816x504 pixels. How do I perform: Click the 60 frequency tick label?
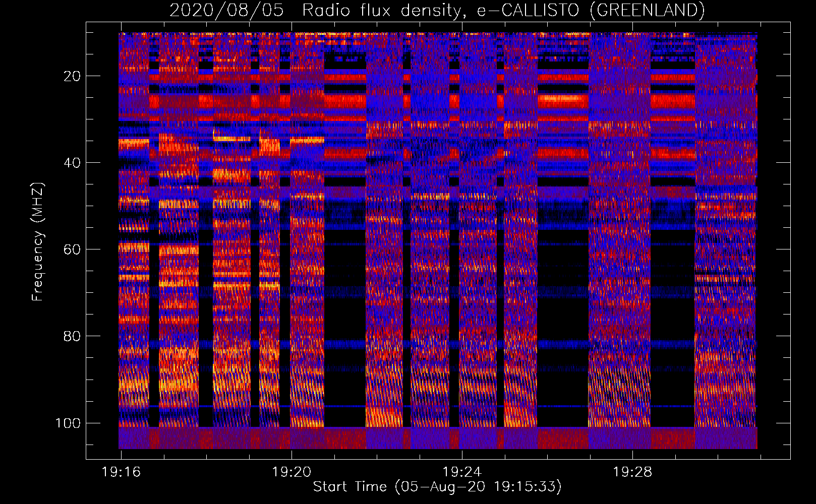72,249
